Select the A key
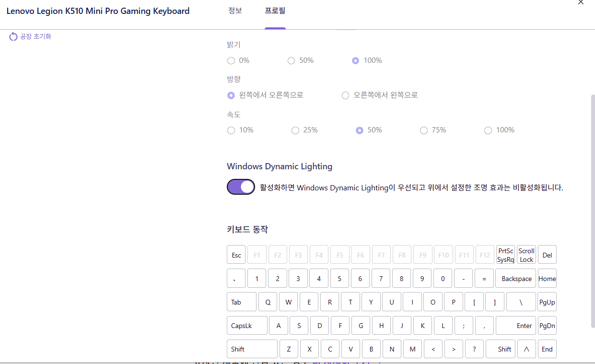595x364 pixels. [278, 325]
